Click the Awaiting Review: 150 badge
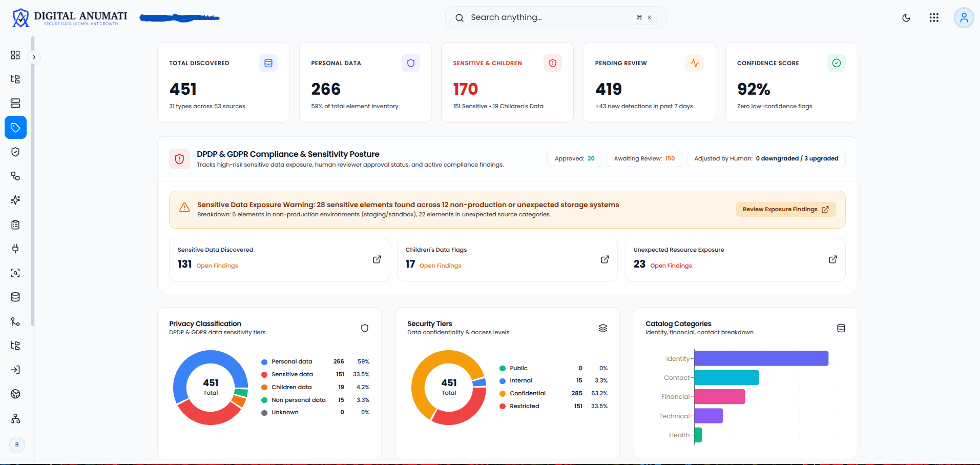The height and width of the screenshot is (465, 980). click(644, 158)
